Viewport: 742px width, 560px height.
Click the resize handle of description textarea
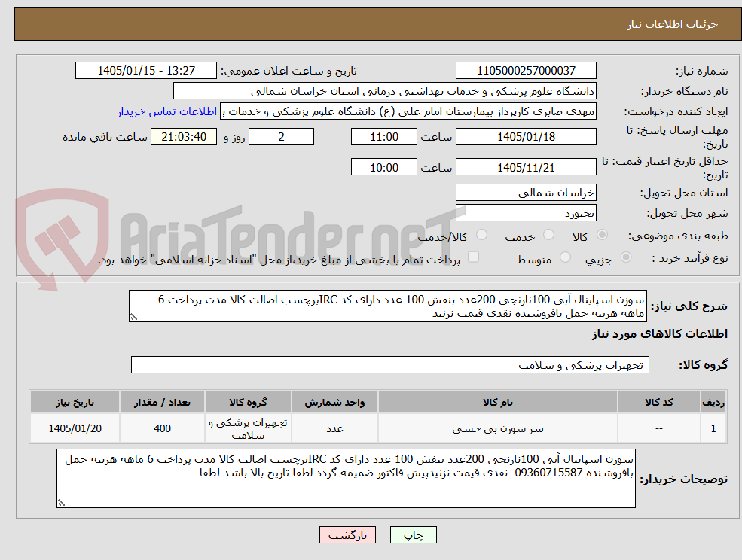coord(133,318)
